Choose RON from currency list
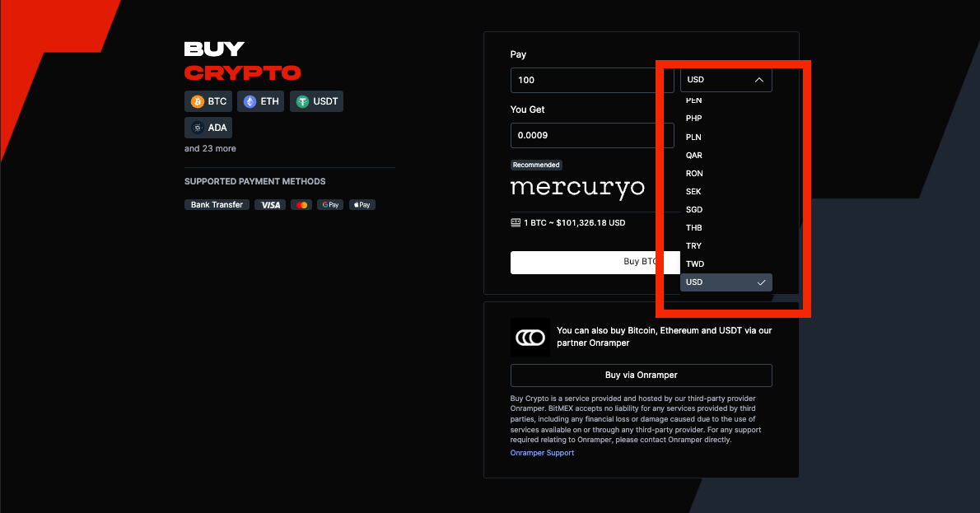This screenshot has height=513, width=980. pos(726,173)
